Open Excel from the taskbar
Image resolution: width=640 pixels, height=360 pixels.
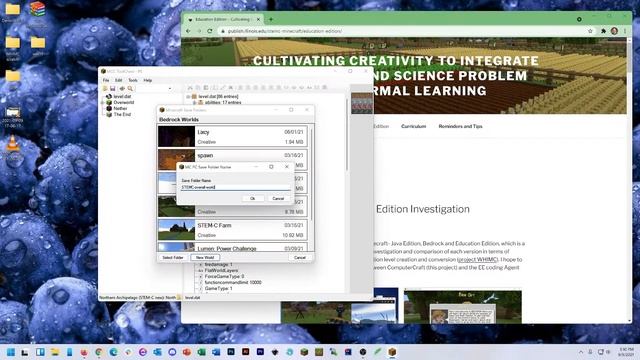pyautogui.click(x=201, y=352)
